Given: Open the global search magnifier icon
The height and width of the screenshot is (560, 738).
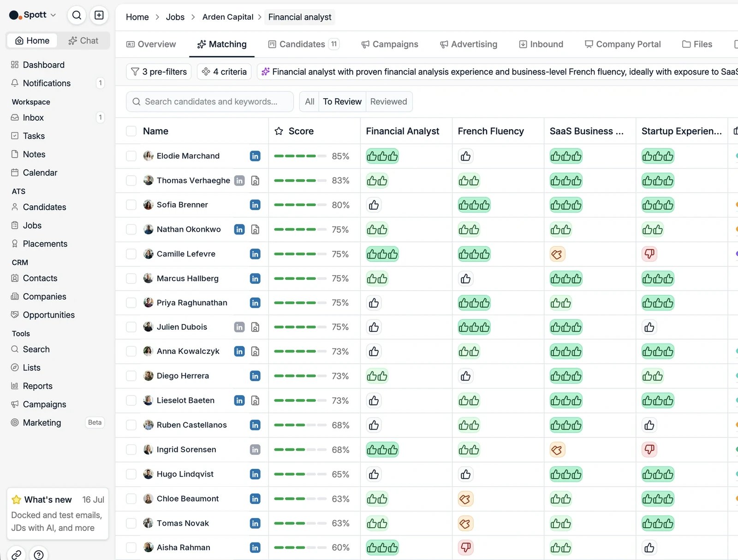Looking at the screenshot, I should coord(77,15).
